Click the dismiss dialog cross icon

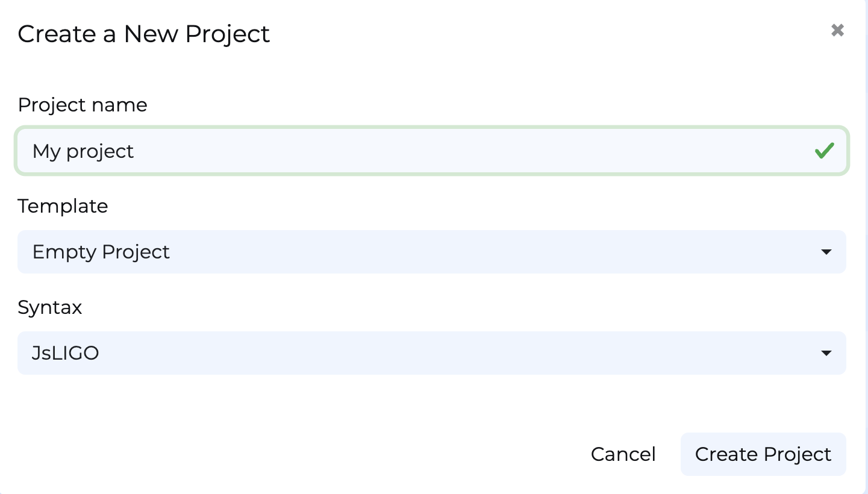tap(837, 30)
